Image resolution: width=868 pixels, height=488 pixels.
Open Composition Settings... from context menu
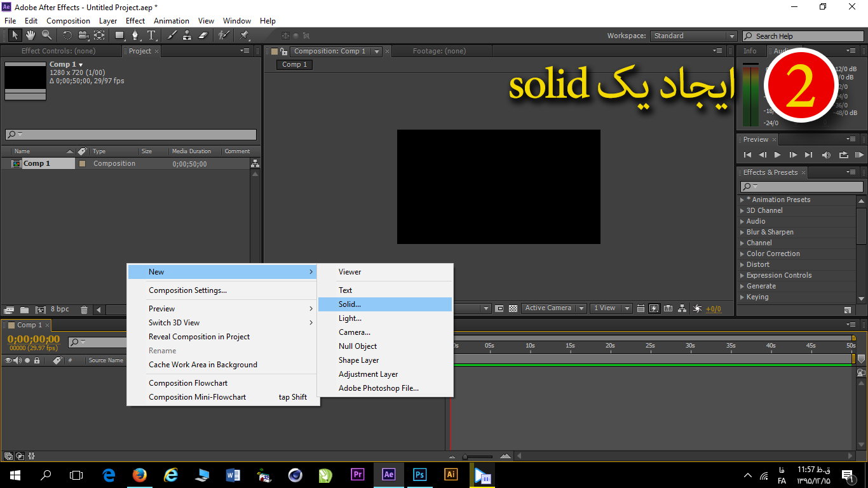pos(222,290)
